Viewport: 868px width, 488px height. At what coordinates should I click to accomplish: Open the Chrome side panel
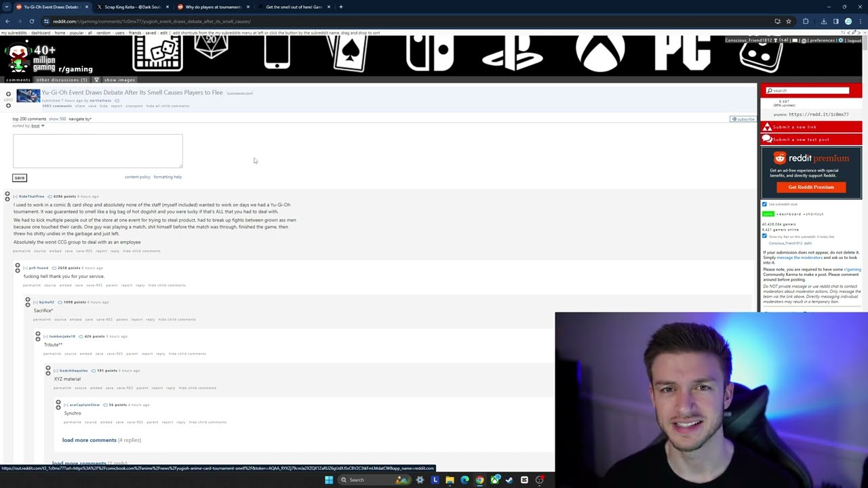(835, 21)
